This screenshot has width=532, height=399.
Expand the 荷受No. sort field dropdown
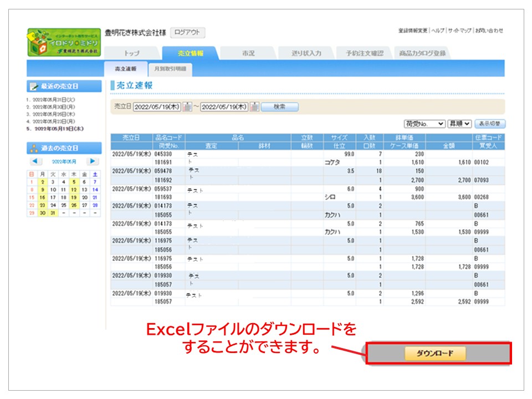(x=424, y=124)
